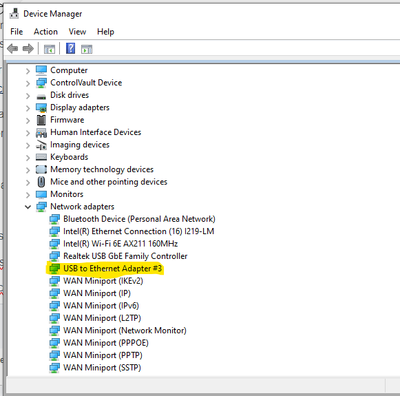
Task: Click the Show/Hide Action Pane icon
Action: (x=87, y=49)
